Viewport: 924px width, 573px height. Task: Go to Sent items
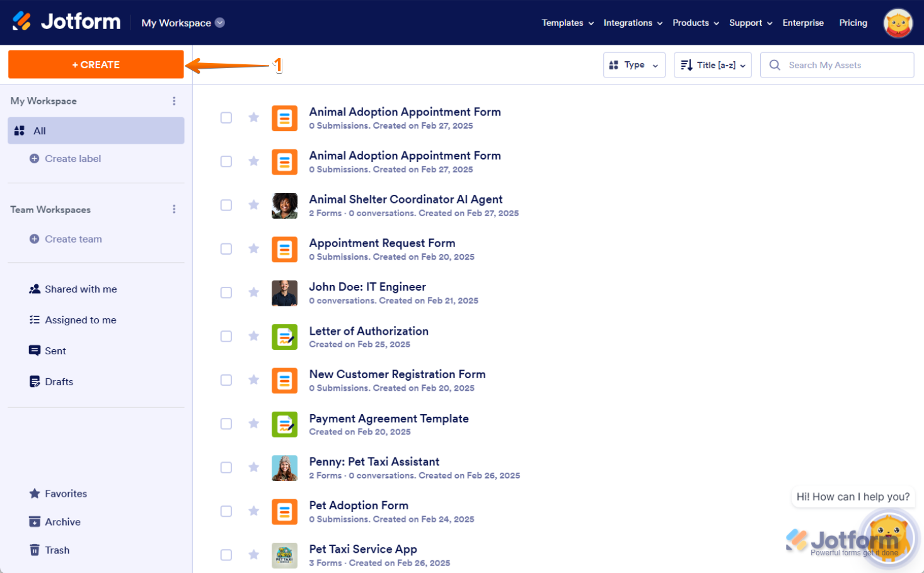click(47, 351)
